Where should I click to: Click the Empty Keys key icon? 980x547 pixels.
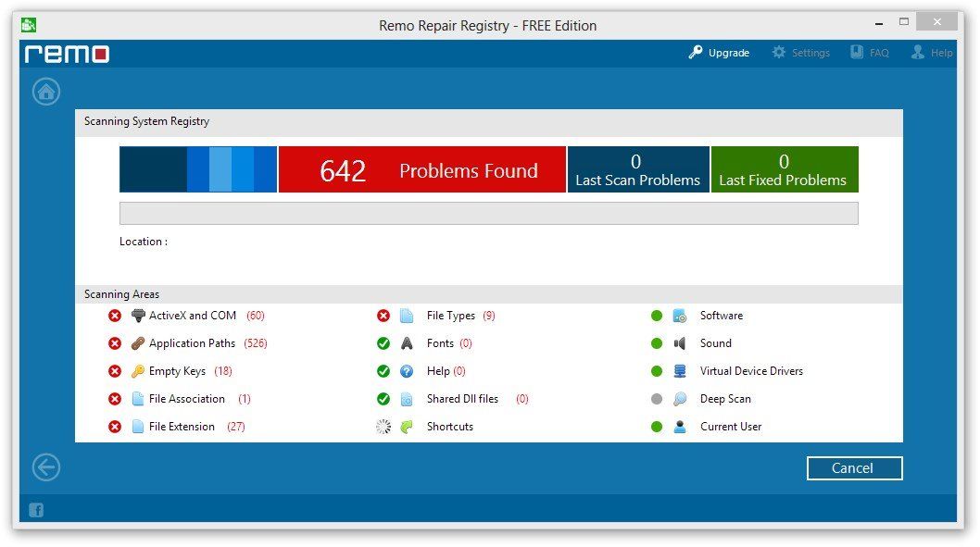coord(138,371)
